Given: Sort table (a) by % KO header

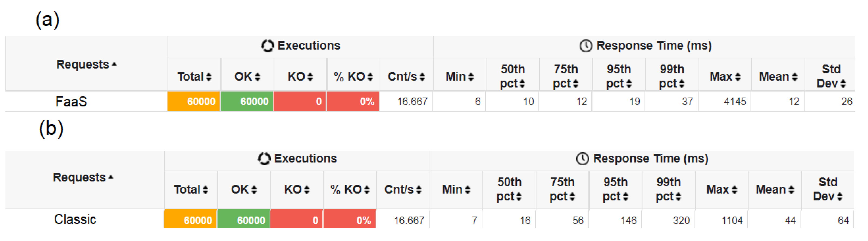Looking at the screenshot, I should pyautogui.click(x=353, y=77).
